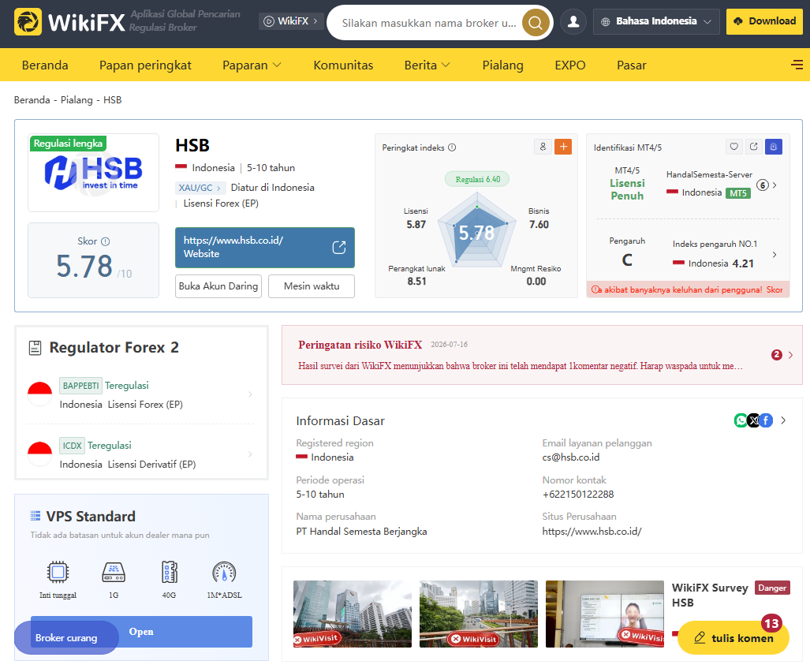The width and height of the screenshot is (810, 672).
Task: Visit the https://www.hsb.co.id/ Website button
Action: pos(264,248)
